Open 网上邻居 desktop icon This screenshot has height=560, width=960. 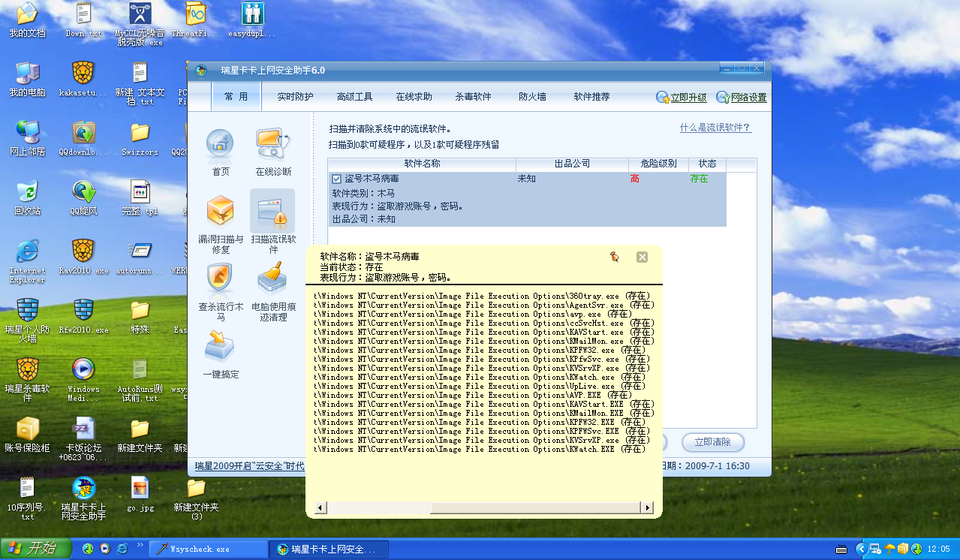(x=27, y=137)
